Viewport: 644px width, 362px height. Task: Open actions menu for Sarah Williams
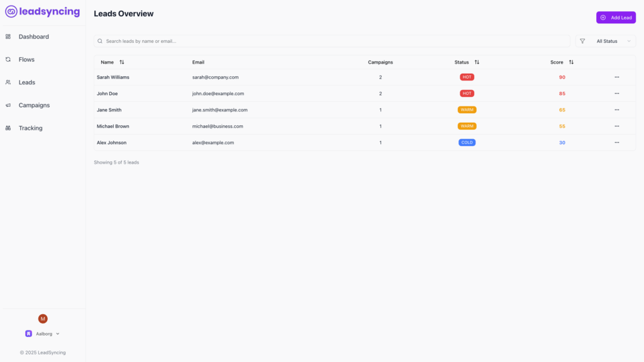pyautogui.click(x=617, y=77)
